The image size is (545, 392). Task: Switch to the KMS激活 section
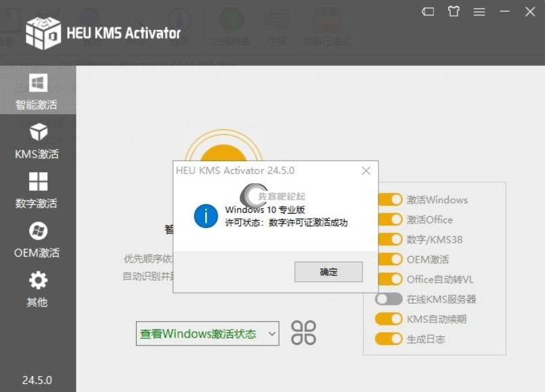tap(37, 141)
